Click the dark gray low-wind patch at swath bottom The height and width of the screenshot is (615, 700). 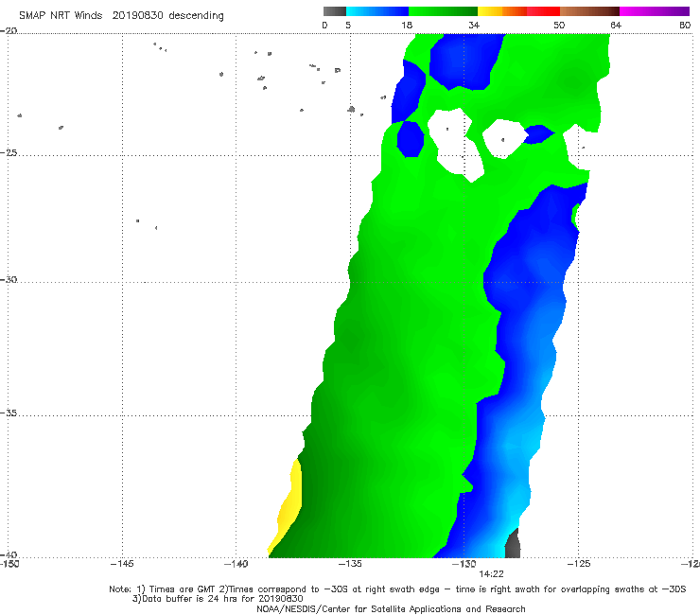[513, 544]
